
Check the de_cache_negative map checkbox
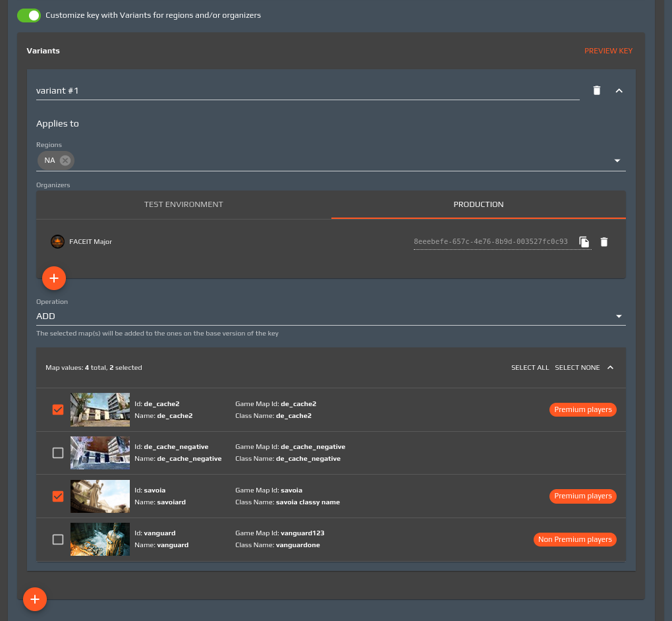pyautogui.click(x=58, y=453)
